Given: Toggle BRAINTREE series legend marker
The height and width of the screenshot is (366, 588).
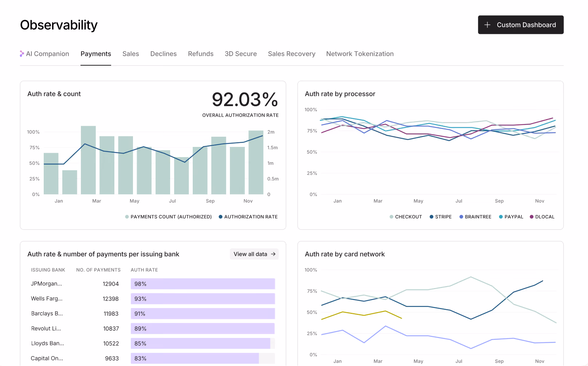Looking at the screenshot, I should coord(461,217).
